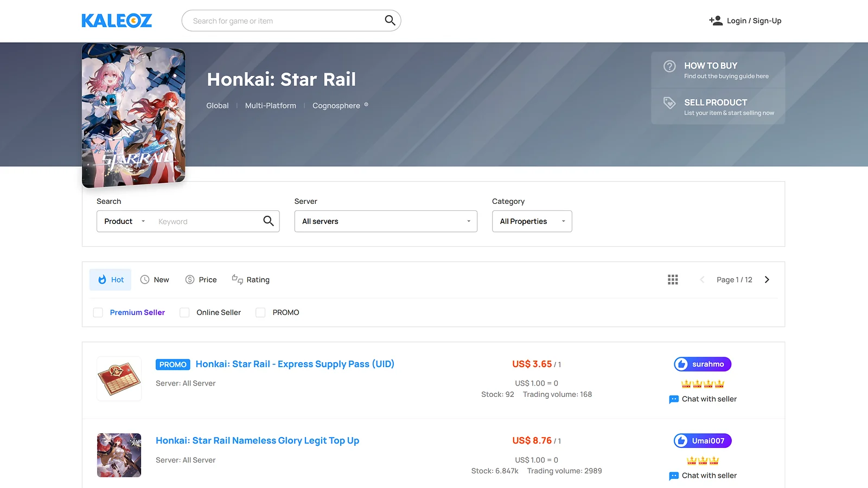Sort listings by Rating
868x488 pixels.
click(x=251, y=280)
